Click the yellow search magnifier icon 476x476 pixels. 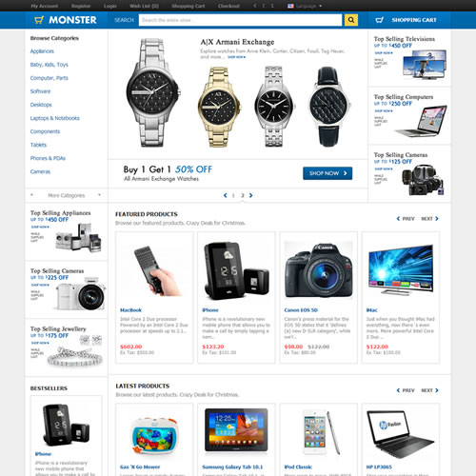click(x=351, y=20)
